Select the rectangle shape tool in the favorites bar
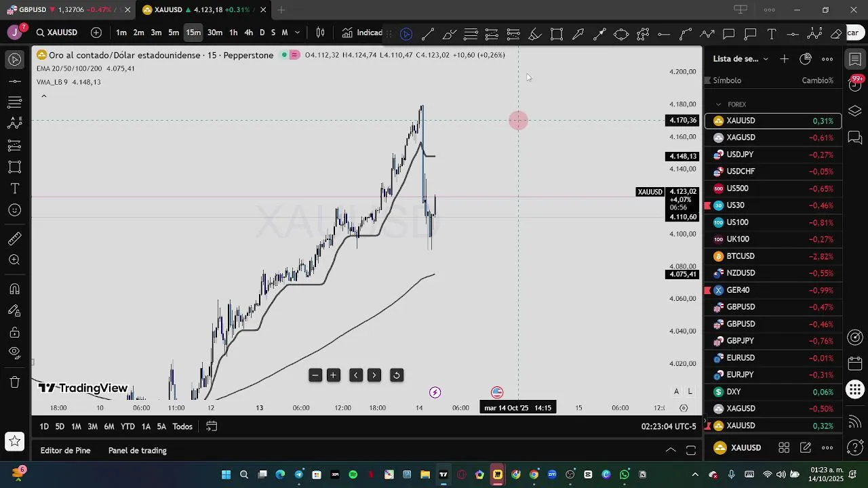Image resolution: width=868 pixels, height=488 pixels. 557,34
